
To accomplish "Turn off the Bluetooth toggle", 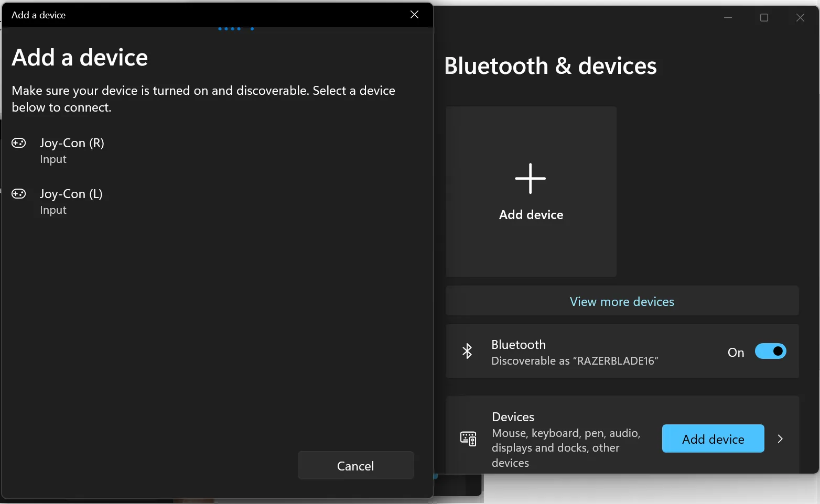I will pyautogui.click(x=770, y=352).
